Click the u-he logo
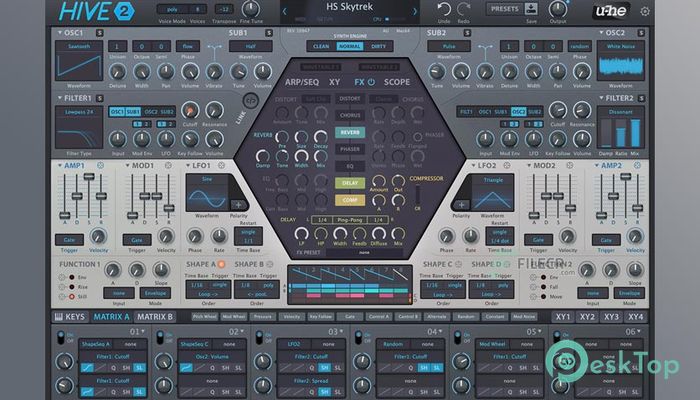 pos(610,11)
